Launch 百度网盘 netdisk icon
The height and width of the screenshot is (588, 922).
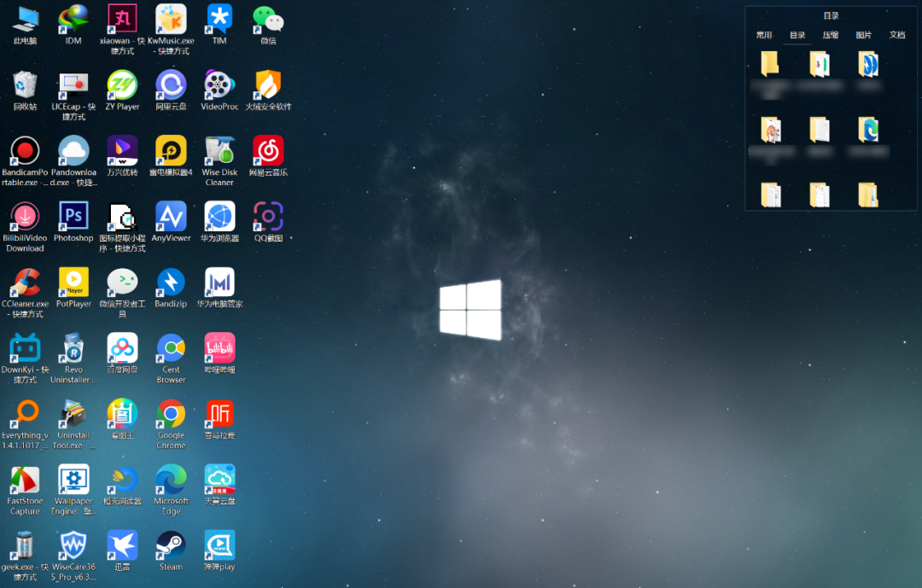click(122, 349)
